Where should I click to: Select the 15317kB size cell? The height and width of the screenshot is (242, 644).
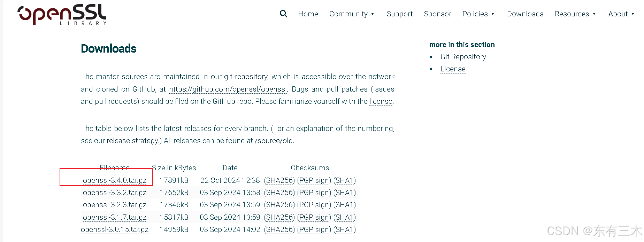[x=174, y=217]
